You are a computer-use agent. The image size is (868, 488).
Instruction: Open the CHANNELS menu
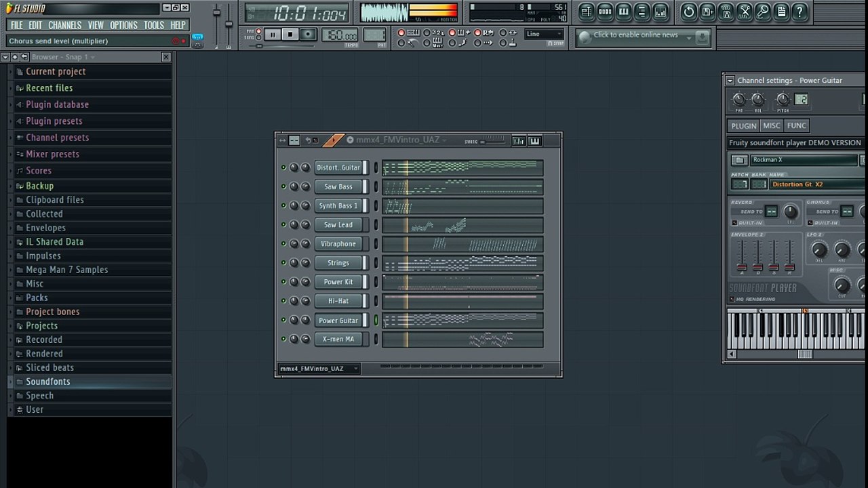(65, 25)
